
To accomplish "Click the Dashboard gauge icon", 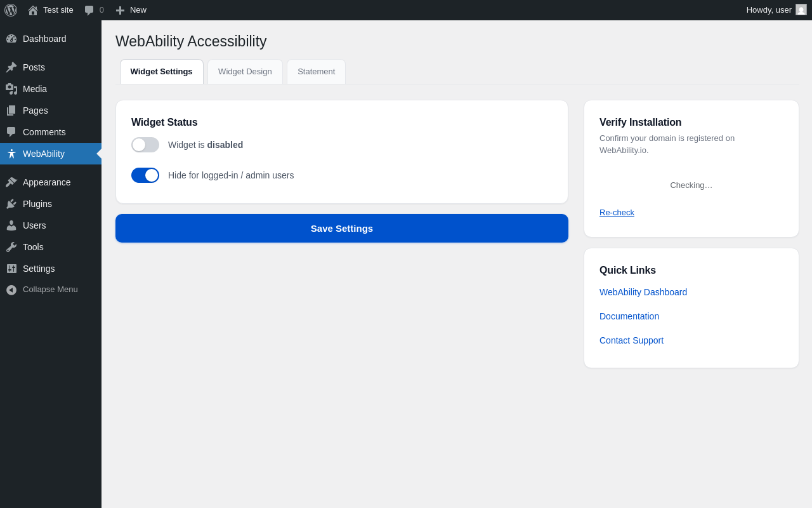I will tap(11, 39).
